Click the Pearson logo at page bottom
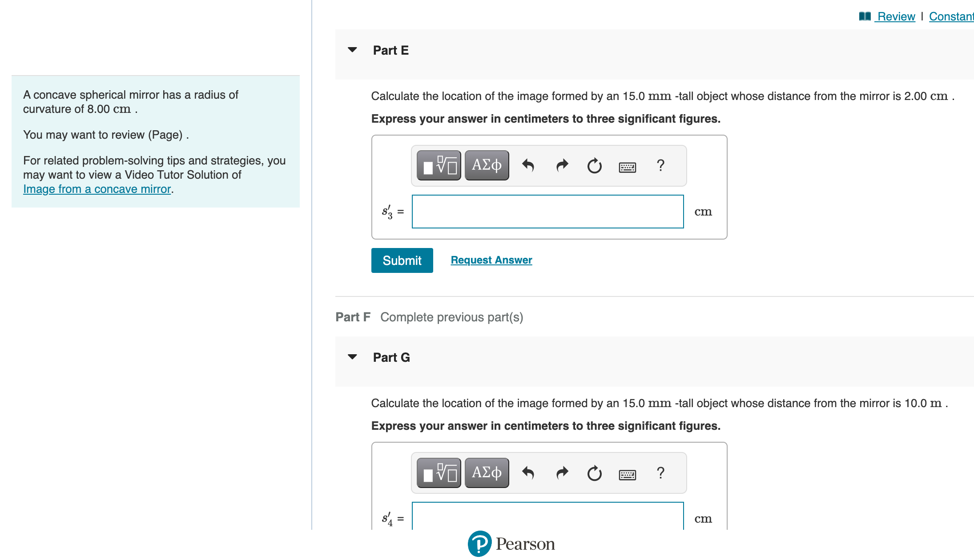This screenshot has height=560, width=974. [479, 544]
